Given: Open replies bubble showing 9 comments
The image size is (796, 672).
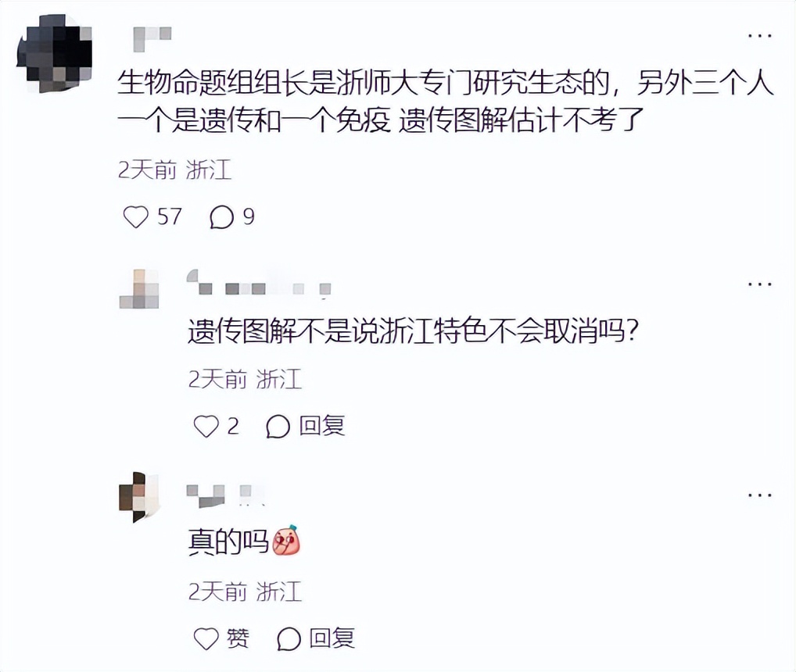Looking at the screenshot, I should 221,217.
